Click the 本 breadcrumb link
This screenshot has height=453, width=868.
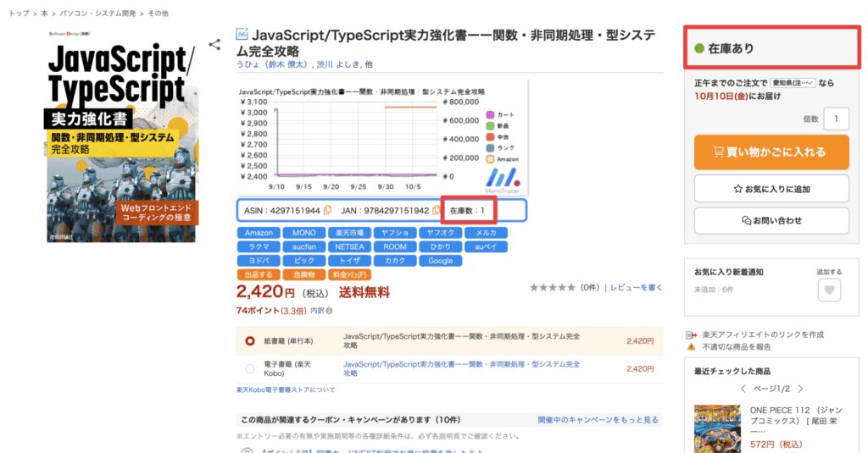pos(44,14)
